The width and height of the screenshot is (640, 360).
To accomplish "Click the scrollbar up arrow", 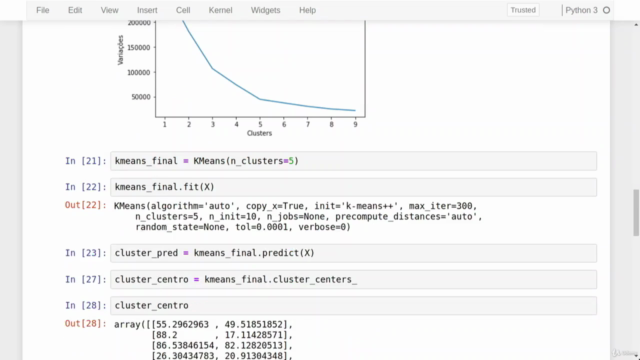I will [x=636, y=25].
